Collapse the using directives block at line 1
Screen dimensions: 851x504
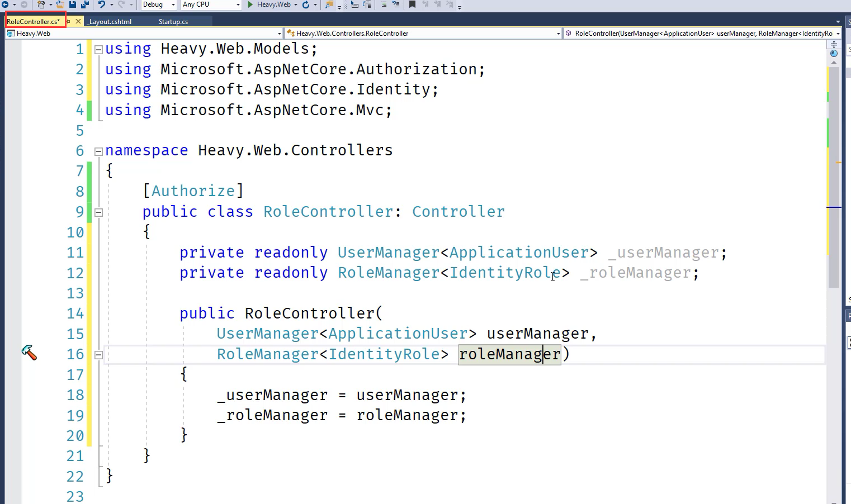pos(98,49)
